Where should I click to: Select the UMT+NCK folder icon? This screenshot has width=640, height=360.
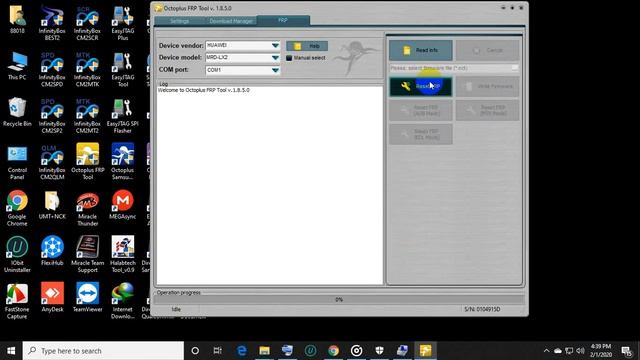click(52, 205)
